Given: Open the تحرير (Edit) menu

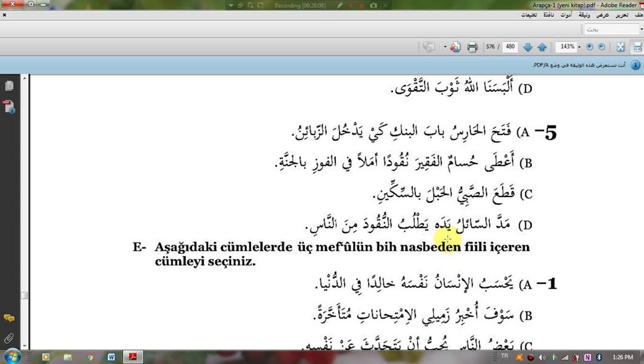Looking at the screenshot, I should pos(622,15).
